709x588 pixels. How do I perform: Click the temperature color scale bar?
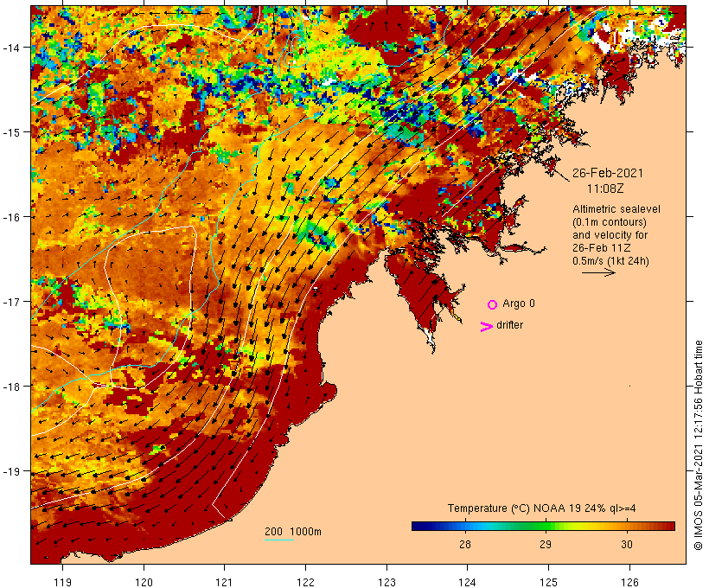click(x=543, y=526)
